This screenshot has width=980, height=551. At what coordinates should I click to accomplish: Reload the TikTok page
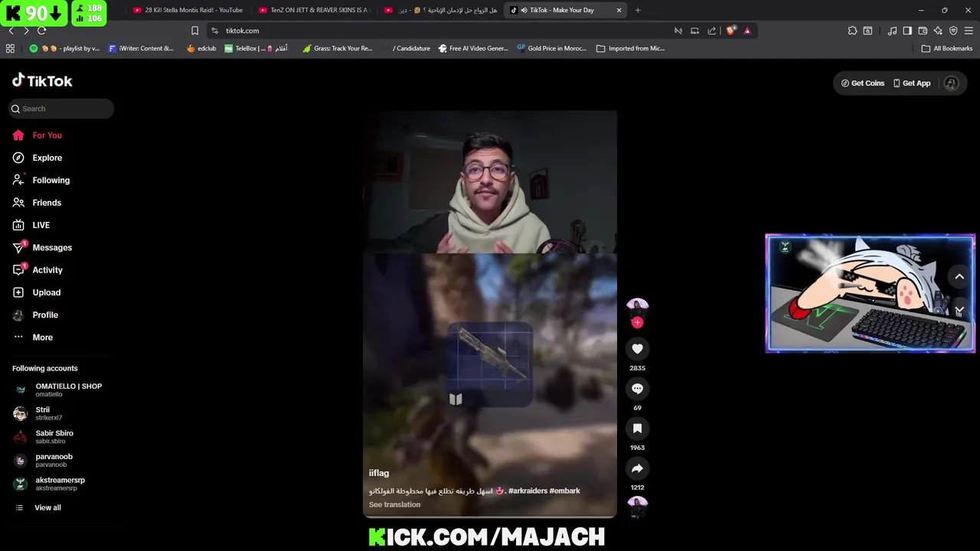pos(41,31)
